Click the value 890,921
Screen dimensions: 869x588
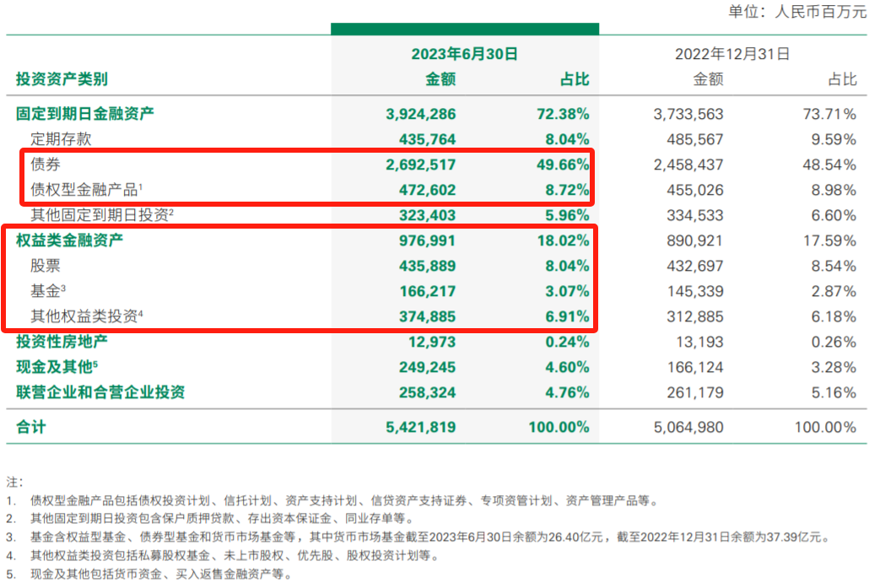[x=695, y=240]
